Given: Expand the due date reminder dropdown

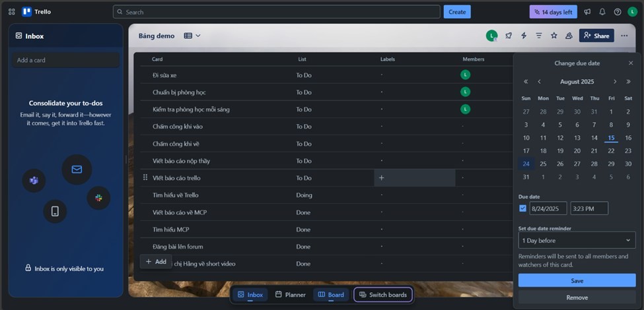Looking at the screenshot, I should pyautogui.click(x=577, y=240).
